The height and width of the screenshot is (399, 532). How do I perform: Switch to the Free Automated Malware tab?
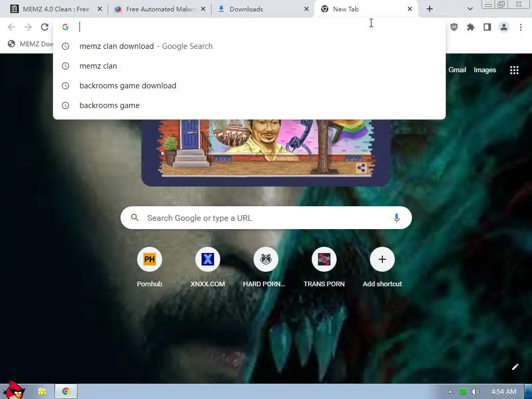(159, 9)
